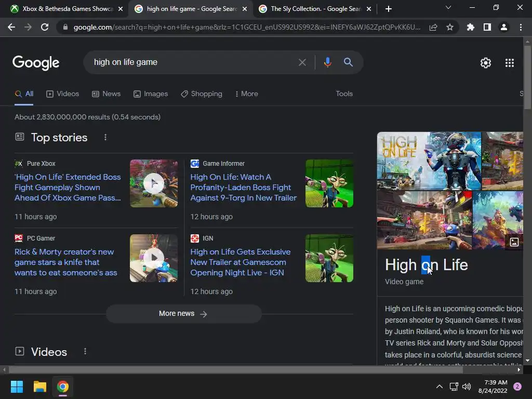Open the notification center badge
532x399 pixels.
point(517,387)
